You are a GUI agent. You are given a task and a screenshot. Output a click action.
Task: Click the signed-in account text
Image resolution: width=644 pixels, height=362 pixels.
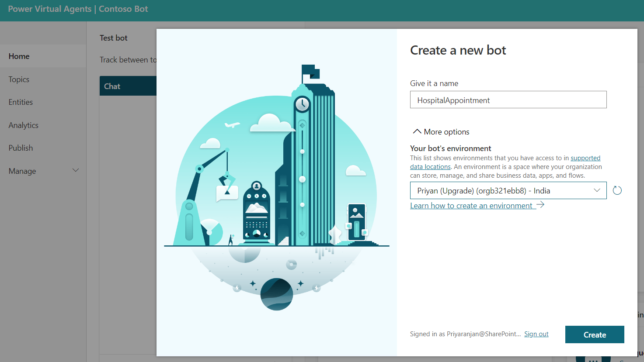pyautogui.click(x=465, y=334)
